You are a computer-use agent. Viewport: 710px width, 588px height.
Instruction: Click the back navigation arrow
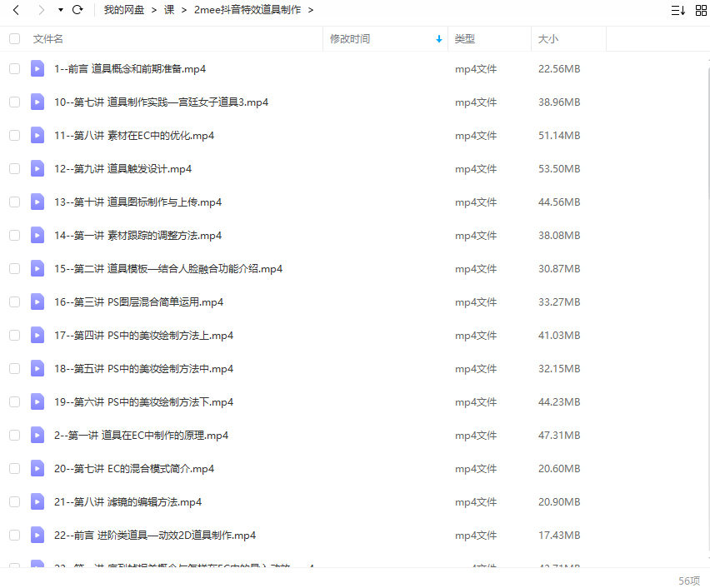[x=15, y=10]
